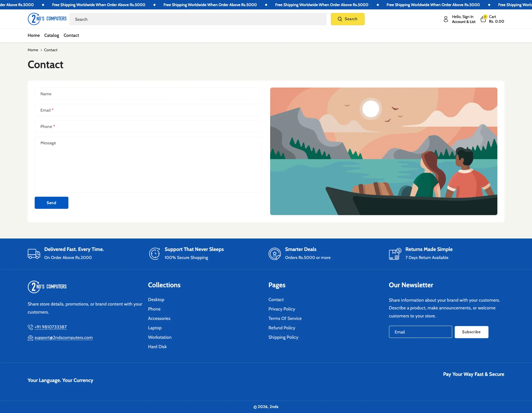Click the email envelope icon in footer
Image resolution: width=532 pixels, height=413 pixels.
click(x=30, y=338)
